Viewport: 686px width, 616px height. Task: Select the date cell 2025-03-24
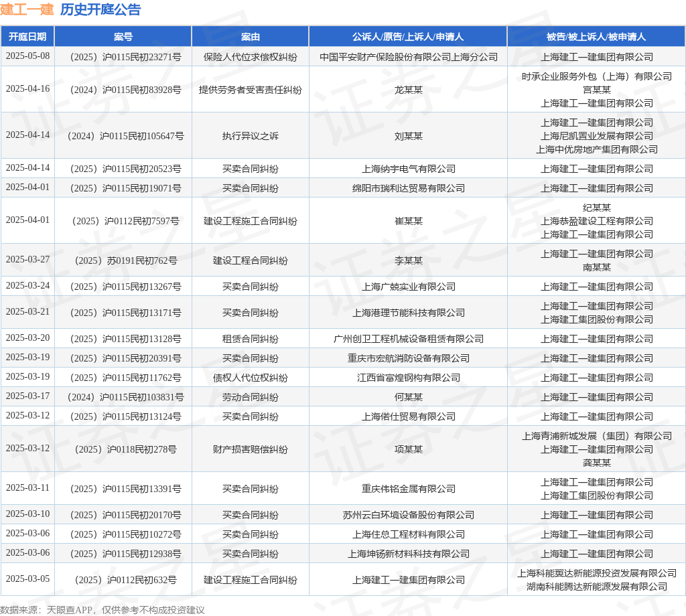pyautogui.click(x=27, y=285)
